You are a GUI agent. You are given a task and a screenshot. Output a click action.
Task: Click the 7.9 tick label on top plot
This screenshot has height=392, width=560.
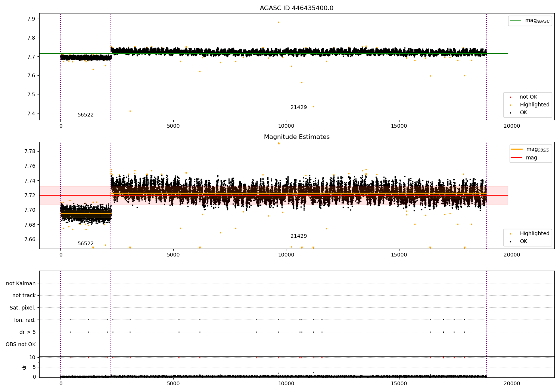(x=31, y=19)
